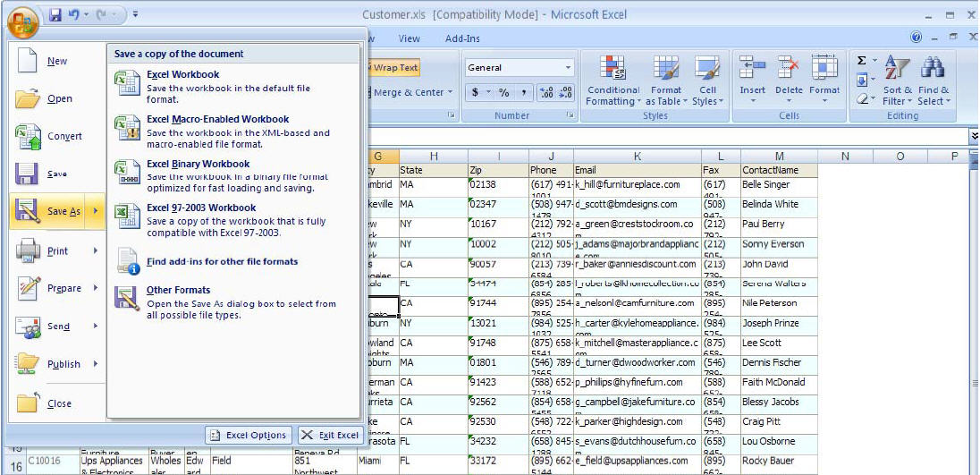
Task: Select the Excel Workbook format icon
Action: 128,84
